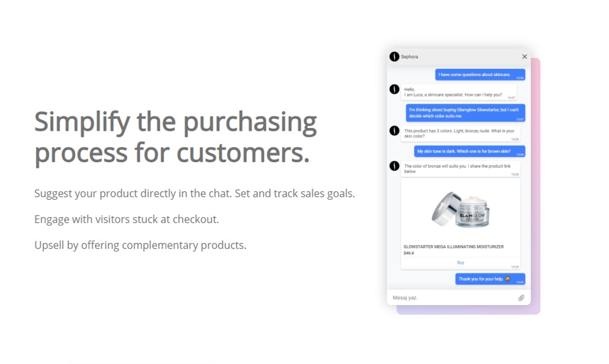Click the Sephora logo in chat header
The width and height of the screenshot is (609, 364).
[394, 57]
